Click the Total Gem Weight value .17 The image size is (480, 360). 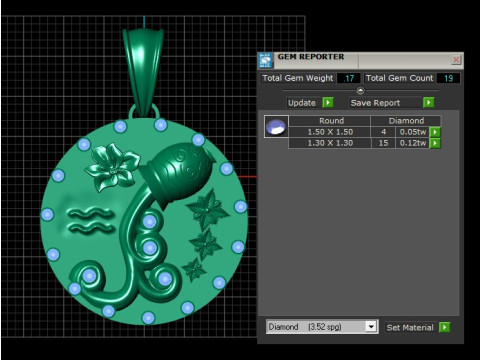point(349,78)
